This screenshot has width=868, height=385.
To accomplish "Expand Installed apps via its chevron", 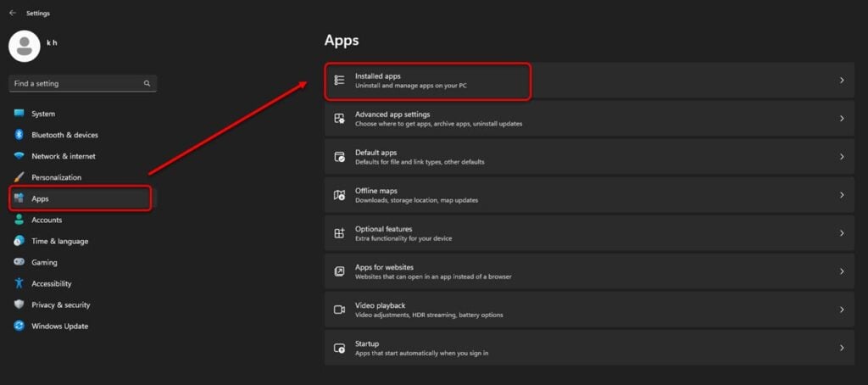I will pyautogui.click(x=842, y=81).
